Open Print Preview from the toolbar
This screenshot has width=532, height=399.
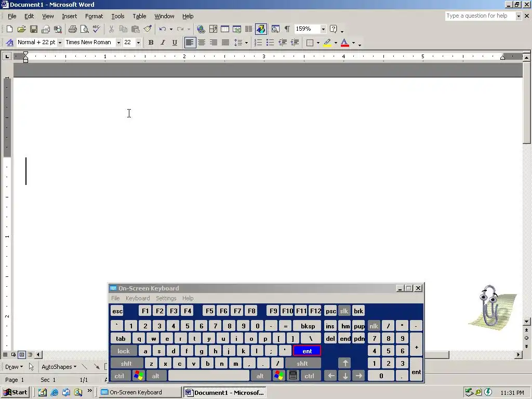coord(85,29)
